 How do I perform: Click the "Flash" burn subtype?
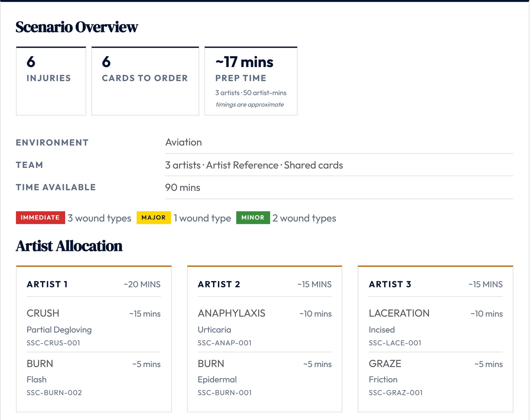pos(36,380)
